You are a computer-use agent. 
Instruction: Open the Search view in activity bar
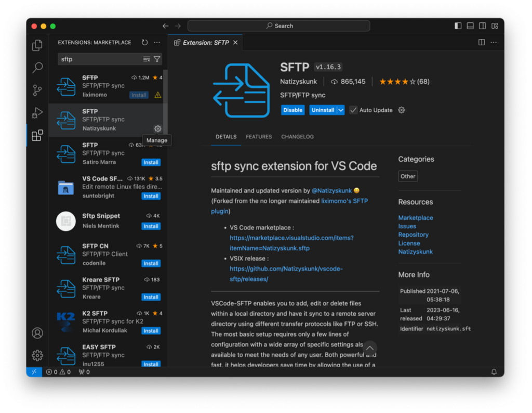(37, 68)
